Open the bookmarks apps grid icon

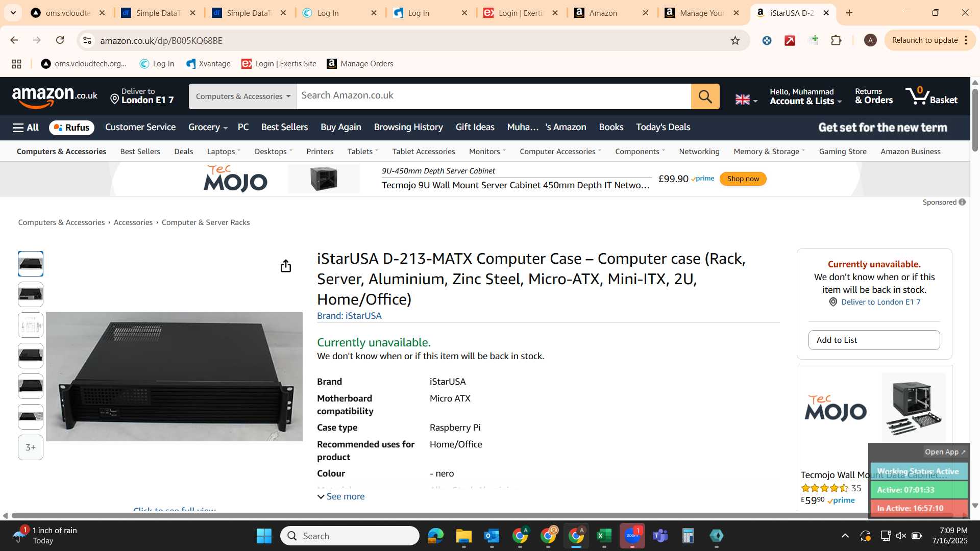(x=16, y=64)
